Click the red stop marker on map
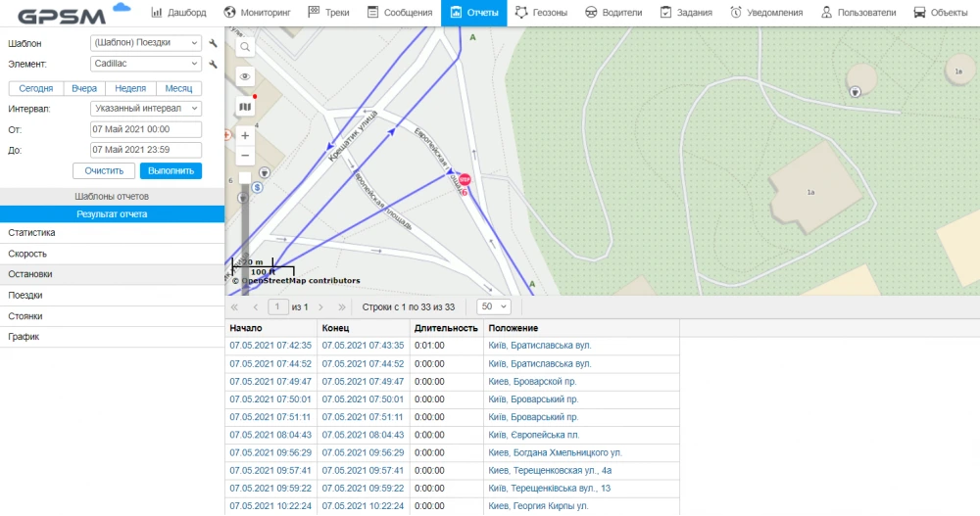 [465, 180]
